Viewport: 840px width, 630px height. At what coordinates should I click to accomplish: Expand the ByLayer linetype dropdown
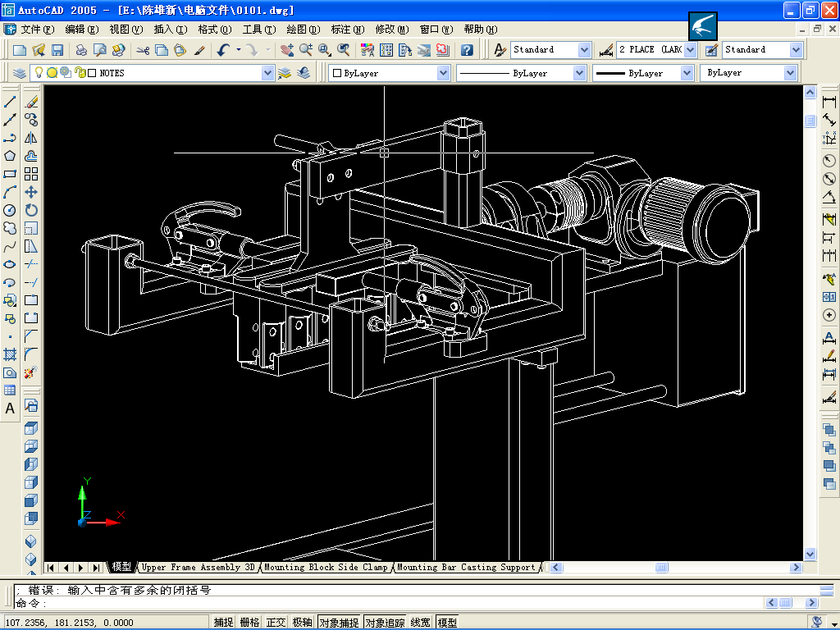(579, 73)
